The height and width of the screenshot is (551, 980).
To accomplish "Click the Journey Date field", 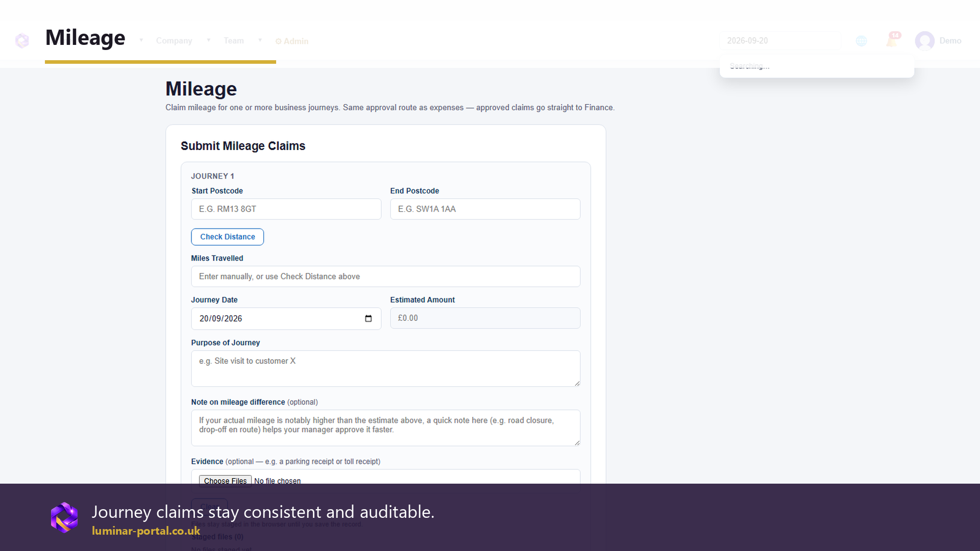I will [286, 318].
